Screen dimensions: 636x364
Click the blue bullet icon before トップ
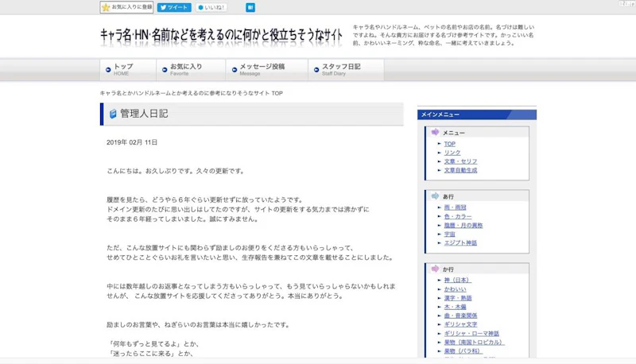pos(108,70)
